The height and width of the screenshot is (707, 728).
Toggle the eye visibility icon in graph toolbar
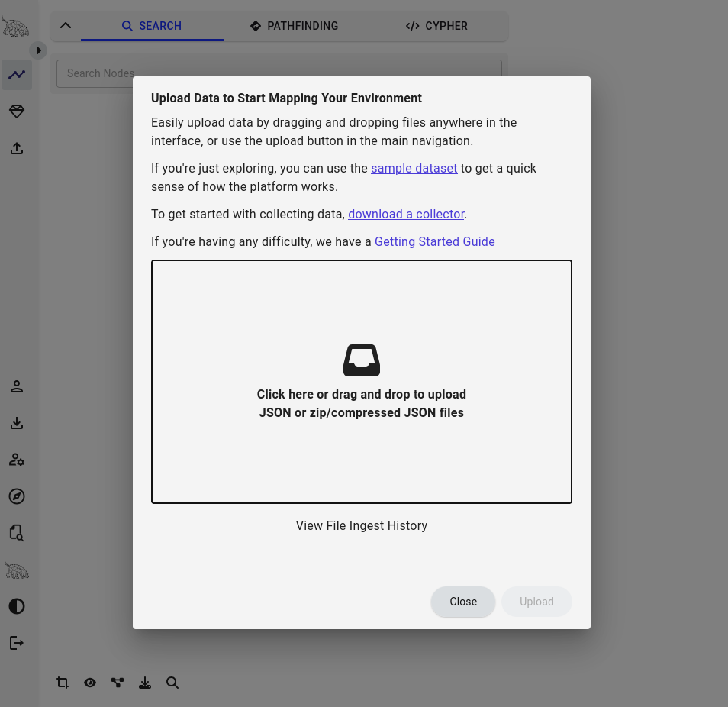[x=90, y=683]
